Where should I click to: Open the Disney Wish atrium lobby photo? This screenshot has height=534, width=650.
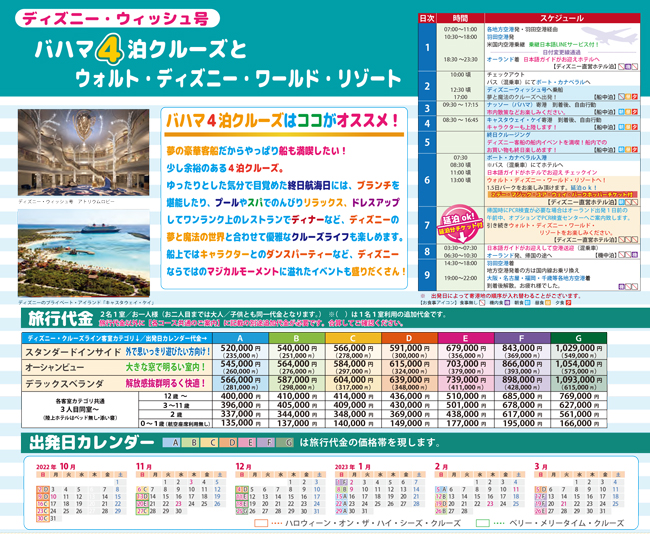point(83,152)
